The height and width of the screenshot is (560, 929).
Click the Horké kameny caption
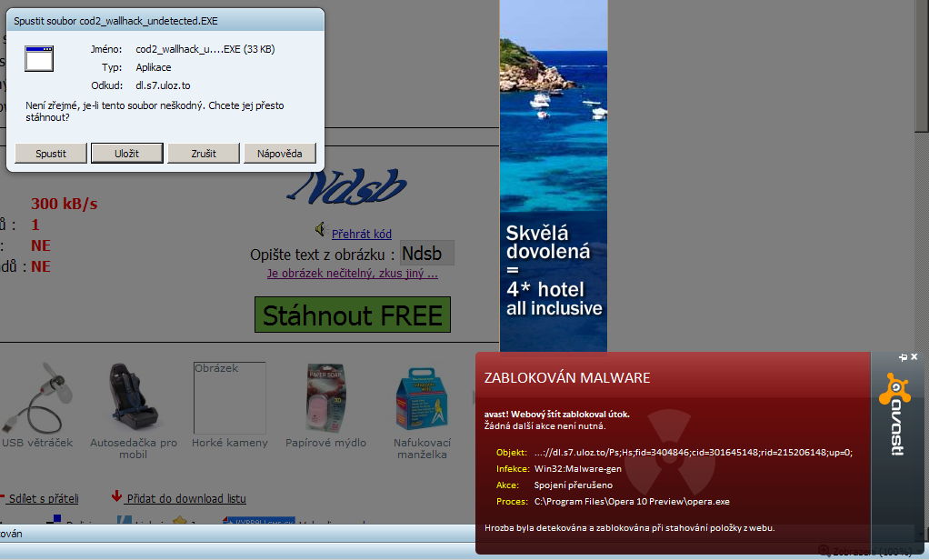tap(230, 443)
